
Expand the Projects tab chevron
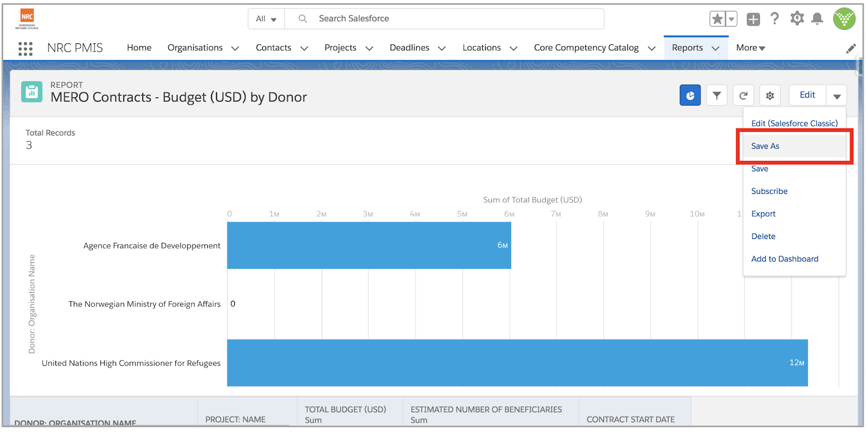click(x=369, y=48)
